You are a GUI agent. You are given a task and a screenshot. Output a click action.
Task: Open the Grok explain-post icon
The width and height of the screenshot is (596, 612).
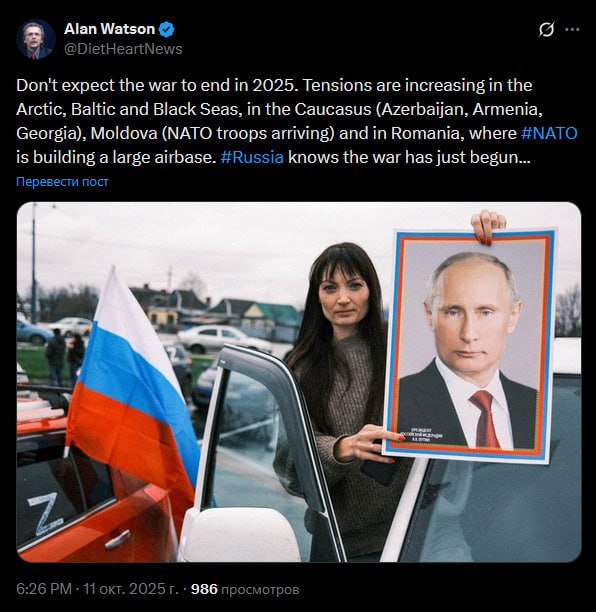[546, 29]
